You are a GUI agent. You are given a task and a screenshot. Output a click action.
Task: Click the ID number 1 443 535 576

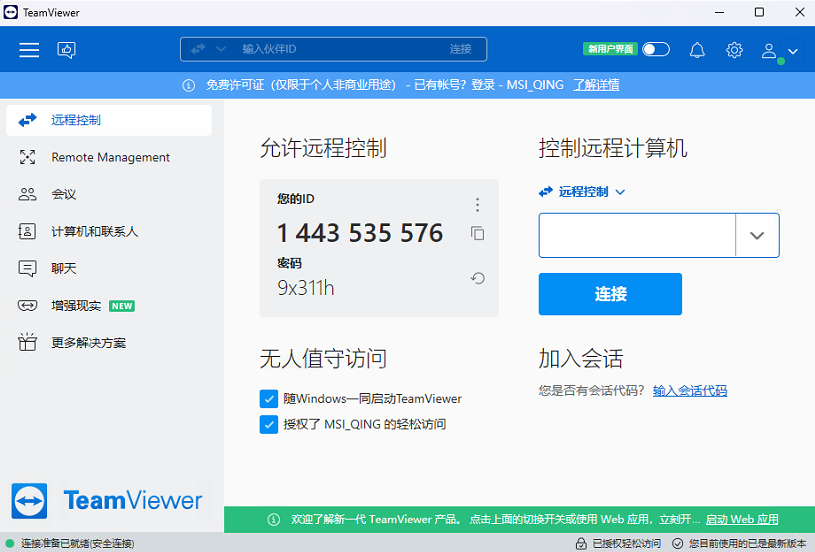tap(360, 233)
